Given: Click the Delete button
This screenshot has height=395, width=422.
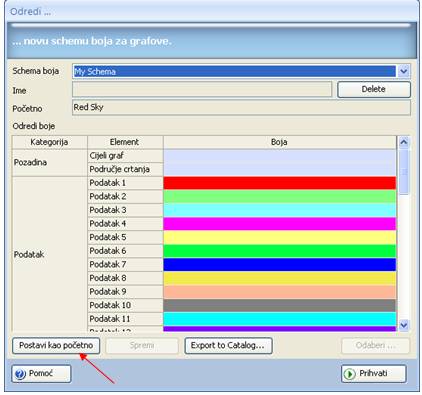Looking at the screenshot, I should pyautogui.click(x=374, y=89).
